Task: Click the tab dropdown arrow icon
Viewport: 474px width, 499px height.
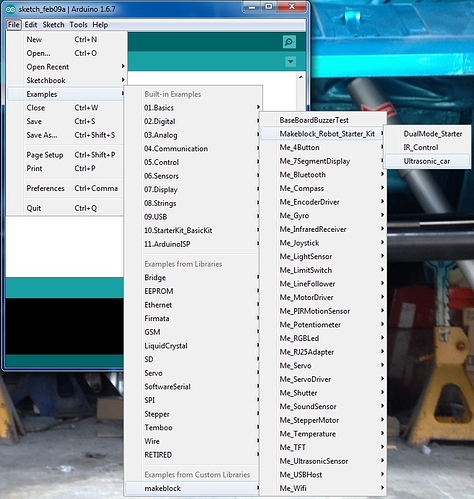Action: [x=290, y=62]
